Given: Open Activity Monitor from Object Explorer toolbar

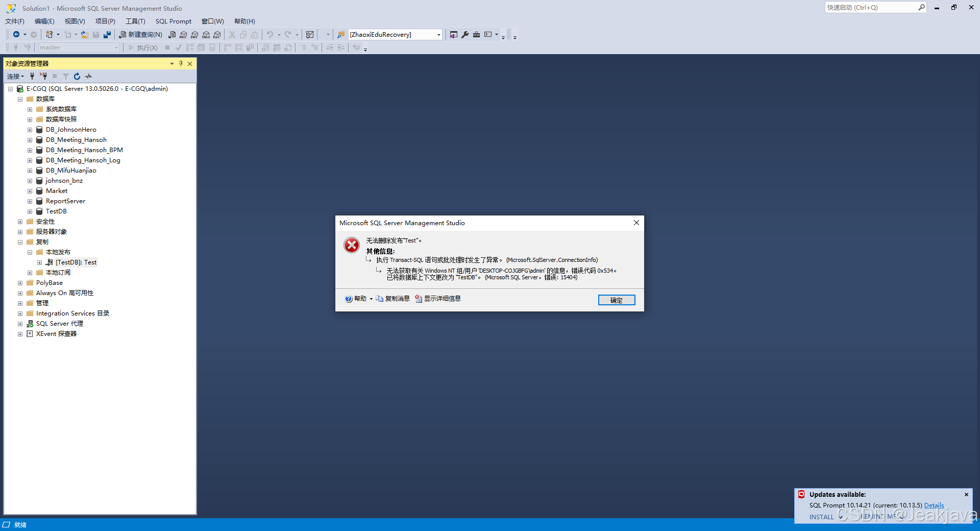Looking at the screenshot, I should 88,76.
